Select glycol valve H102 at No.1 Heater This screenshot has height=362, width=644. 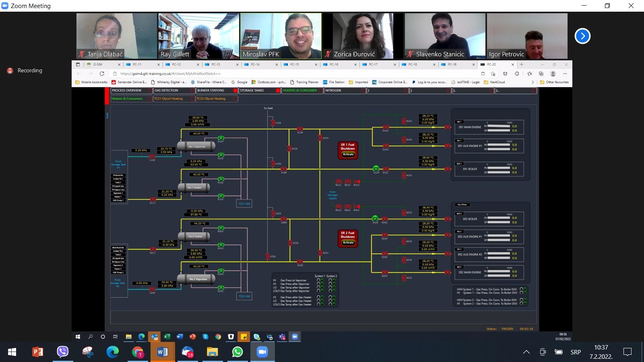(x=221, y=179)
